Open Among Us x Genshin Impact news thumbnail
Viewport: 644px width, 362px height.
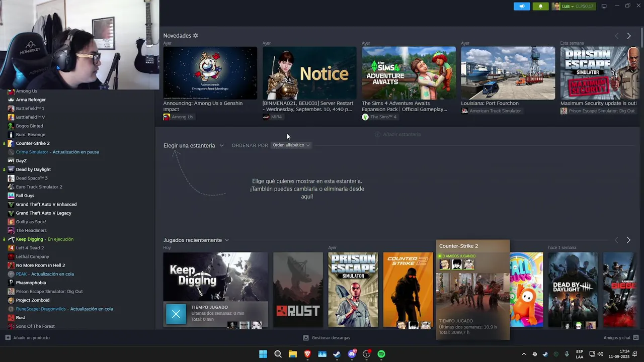click(x=210, y=73)
